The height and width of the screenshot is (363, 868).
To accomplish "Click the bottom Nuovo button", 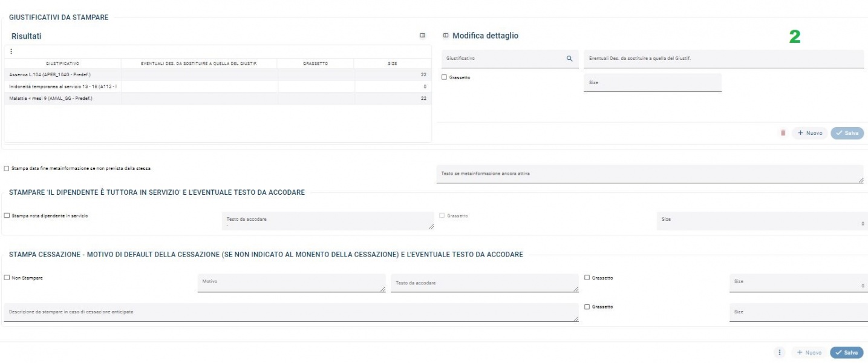I will tap(809, 353).
